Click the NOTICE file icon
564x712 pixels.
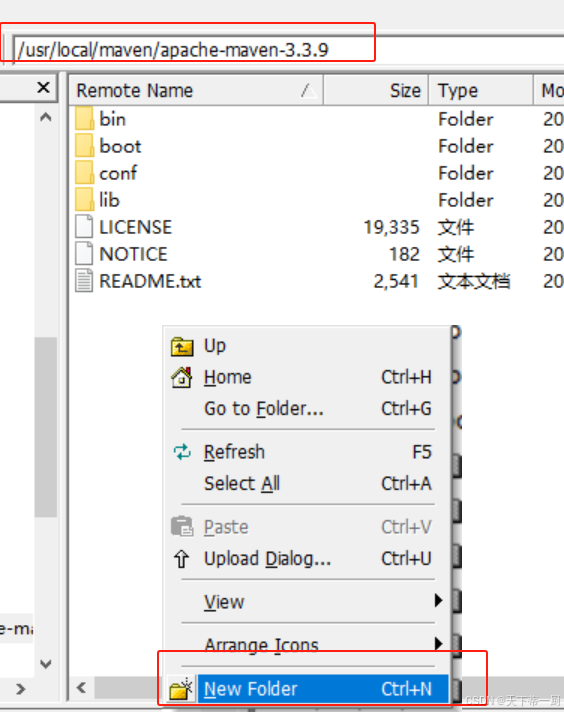click(84, 254)
